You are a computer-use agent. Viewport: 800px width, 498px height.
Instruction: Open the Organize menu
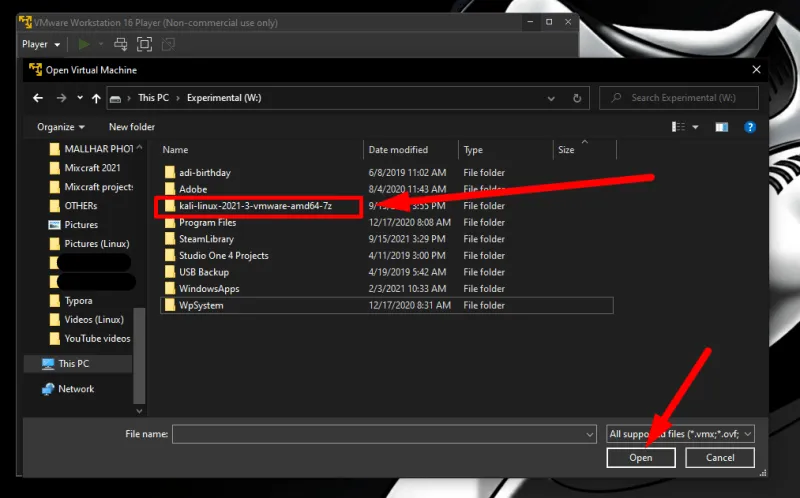pos(60,127)
